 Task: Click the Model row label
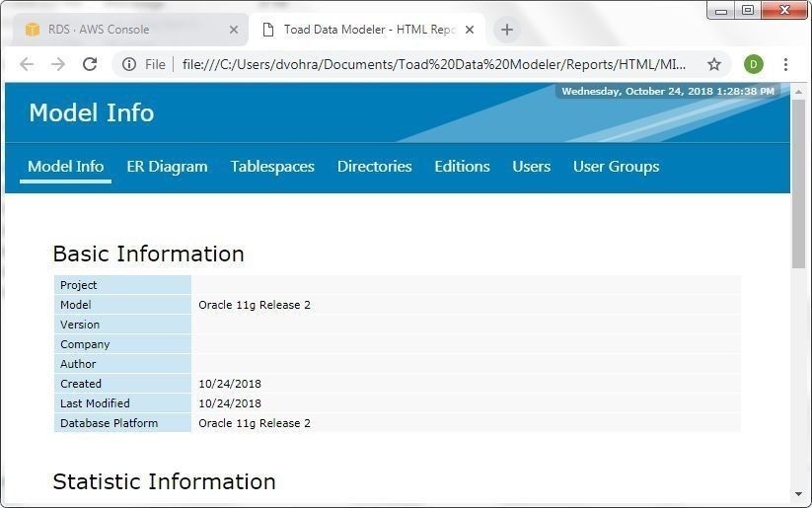(76, 305)
